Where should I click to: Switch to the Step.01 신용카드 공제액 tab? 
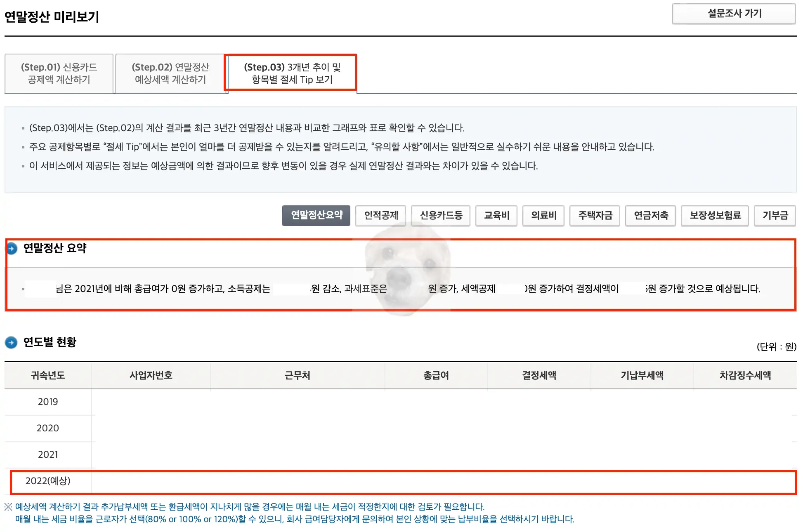tap(59, 73)
